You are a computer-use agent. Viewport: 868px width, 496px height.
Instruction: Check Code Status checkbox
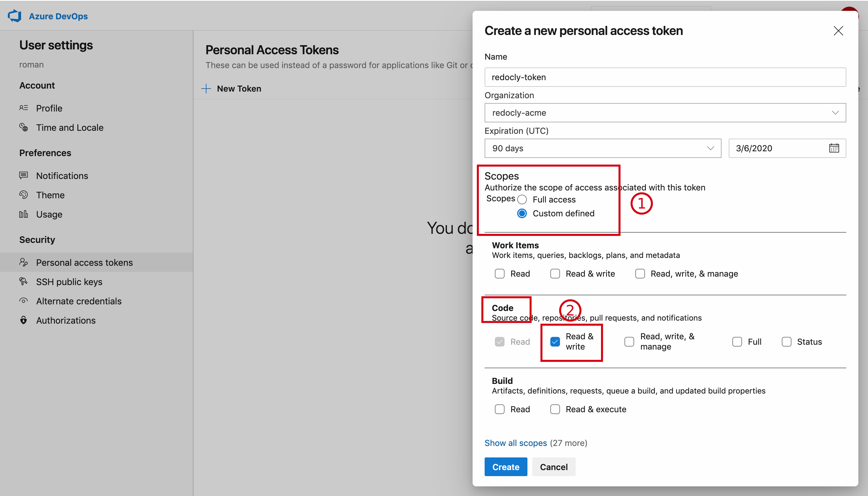[x=787, y=341]
